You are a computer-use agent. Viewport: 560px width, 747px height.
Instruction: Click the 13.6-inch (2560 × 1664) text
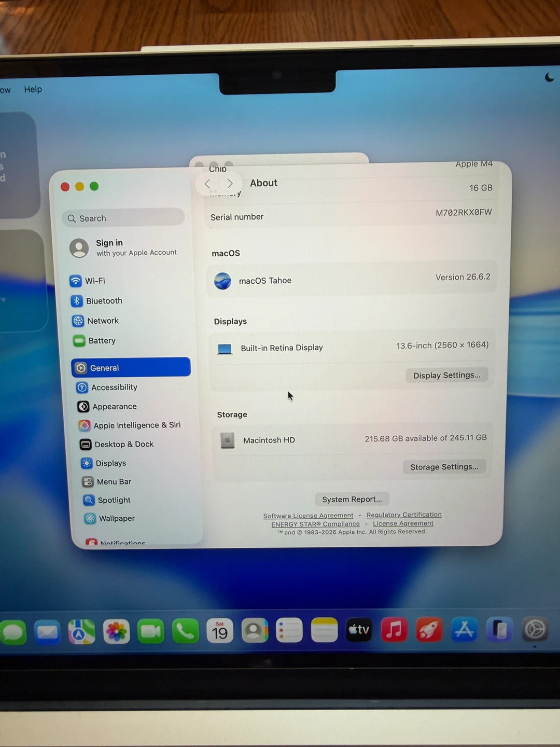point(442,345)
